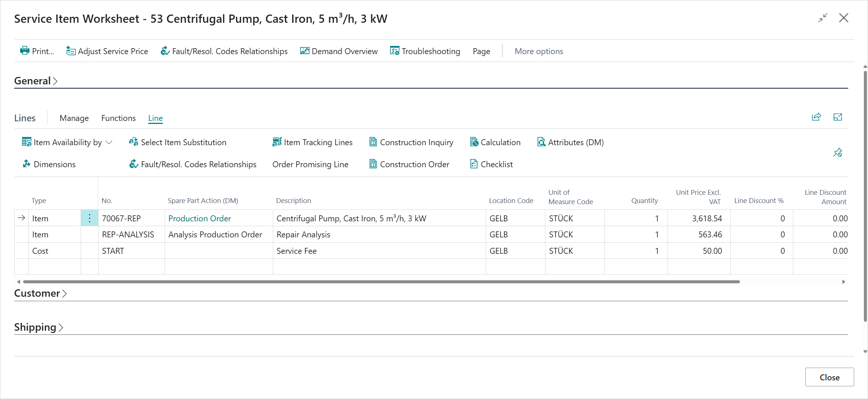The image size is (868, 399).
Task: Open Adjust Service Price
Action: click(107, 51)
